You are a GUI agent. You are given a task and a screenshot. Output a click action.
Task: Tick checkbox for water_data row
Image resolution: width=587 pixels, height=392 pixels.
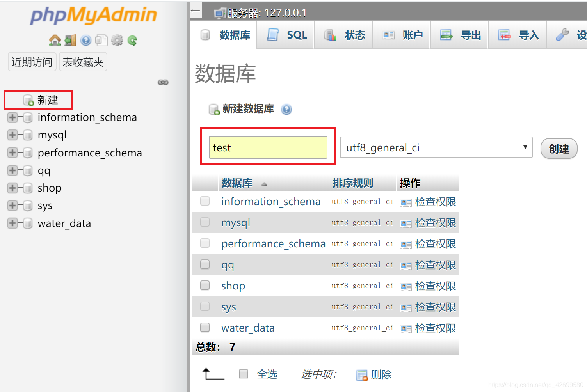pyautogui.click(x=205, y=327)
